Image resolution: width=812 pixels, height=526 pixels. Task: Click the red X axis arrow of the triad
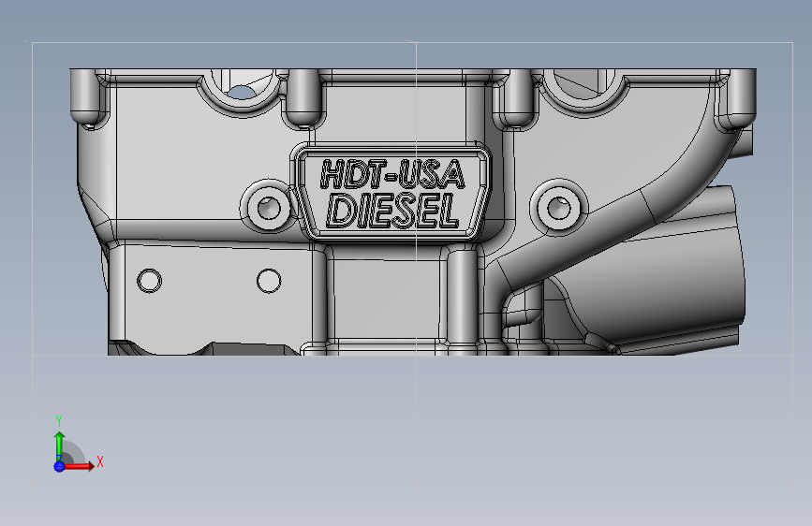(x=78, y=466)
